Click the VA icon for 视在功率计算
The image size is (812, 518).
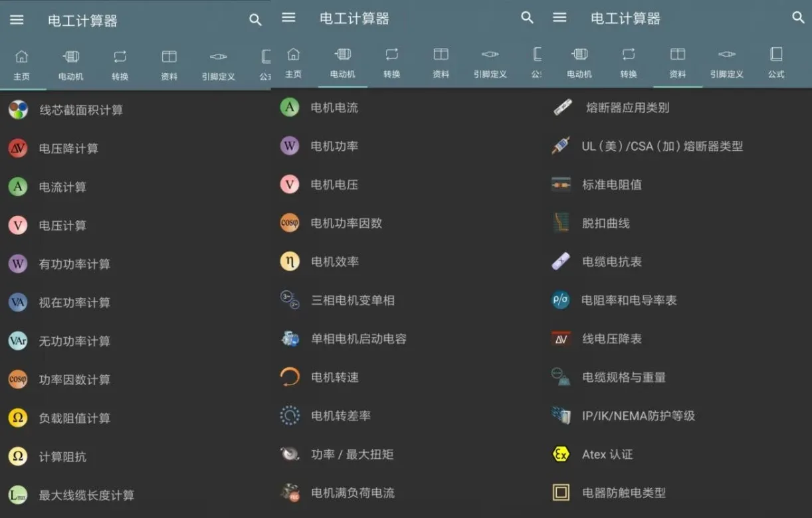pos(18,302)
